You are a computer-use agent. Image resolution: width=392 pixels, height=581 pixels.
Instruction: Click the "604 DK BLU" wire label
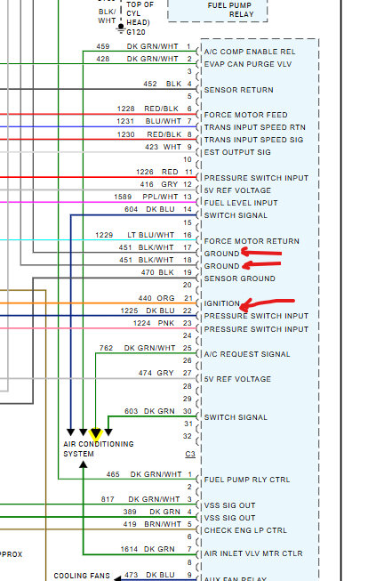tap(149, 209)
